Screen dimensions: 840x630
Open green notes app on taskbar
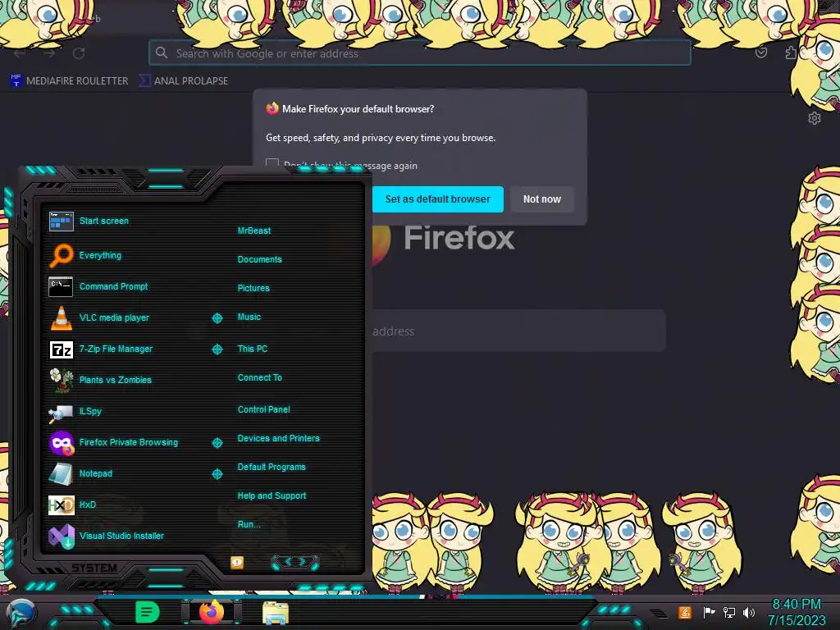point(148,612)
